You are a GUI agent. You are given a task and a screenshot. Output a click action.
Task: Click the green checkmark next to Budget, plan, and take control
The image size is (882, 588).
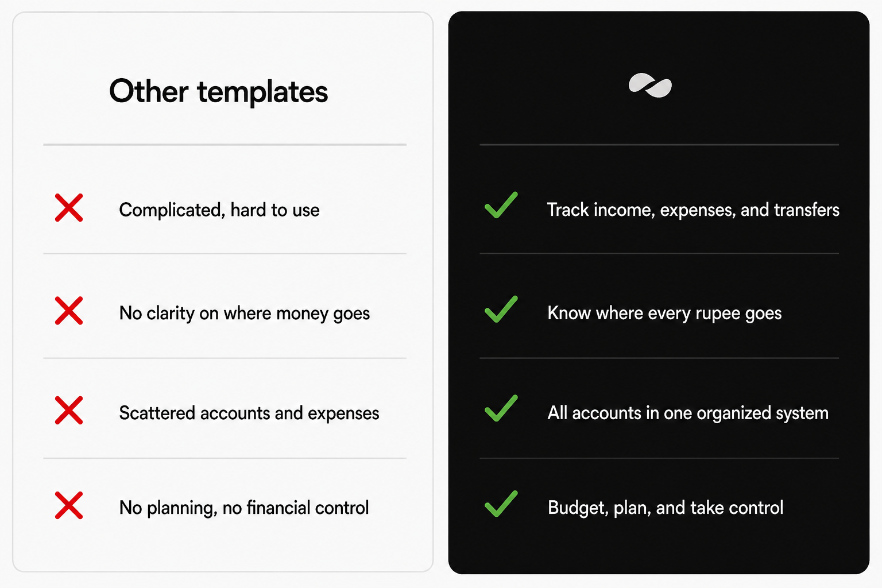[x=501, y=504]
